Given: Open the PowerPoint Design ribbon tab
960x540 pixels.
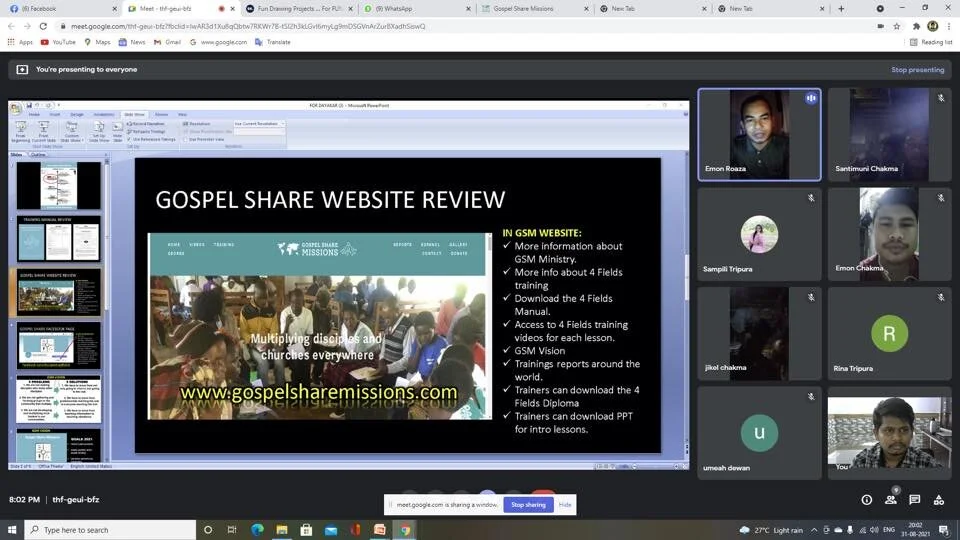Looking at the screenshot, I should tap(77, 114).
